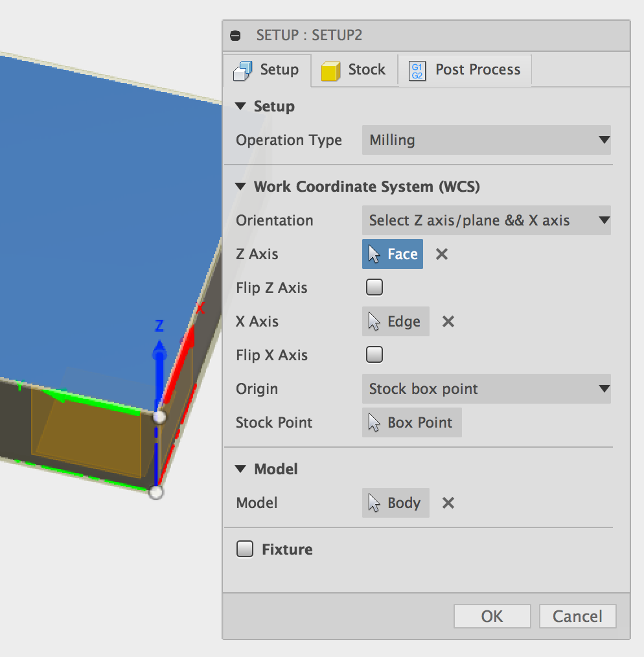Cancel the SETUP2 dialog

pos(577,616)
